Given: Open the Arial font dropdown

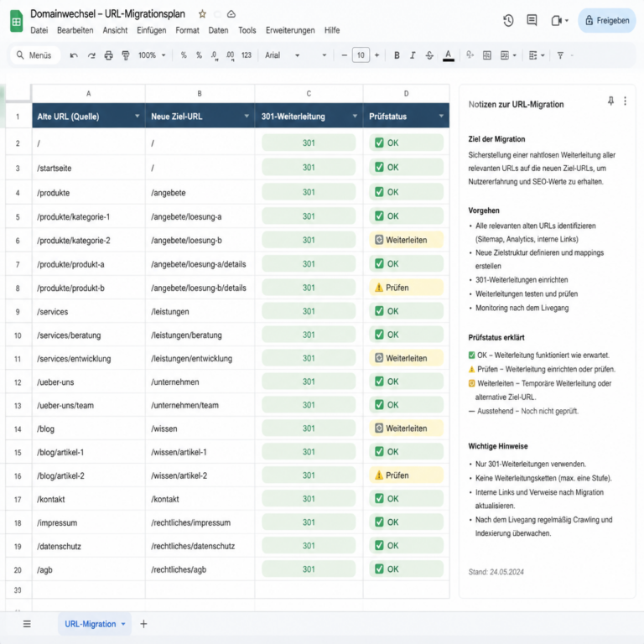Looking at the screenshot, I should [x=282, y=55].
